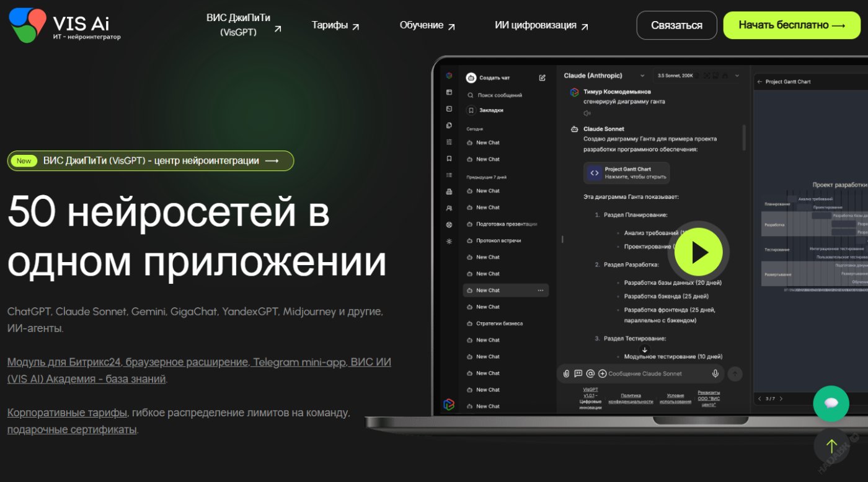Expand the 3.5 Sonnet 200K settings chevron
The width and height of the screenshot is (868, 482).
point(737,75)
